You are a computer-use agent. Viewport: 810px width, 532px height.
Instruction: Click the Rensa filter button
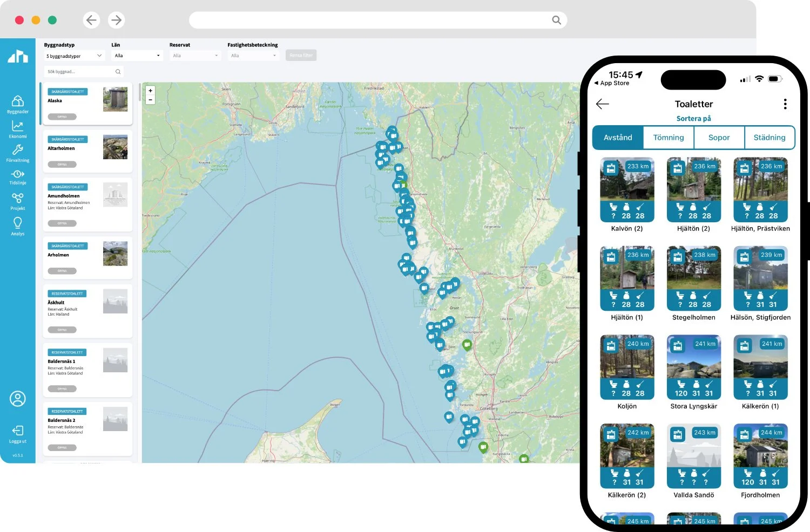click(301, 56)
